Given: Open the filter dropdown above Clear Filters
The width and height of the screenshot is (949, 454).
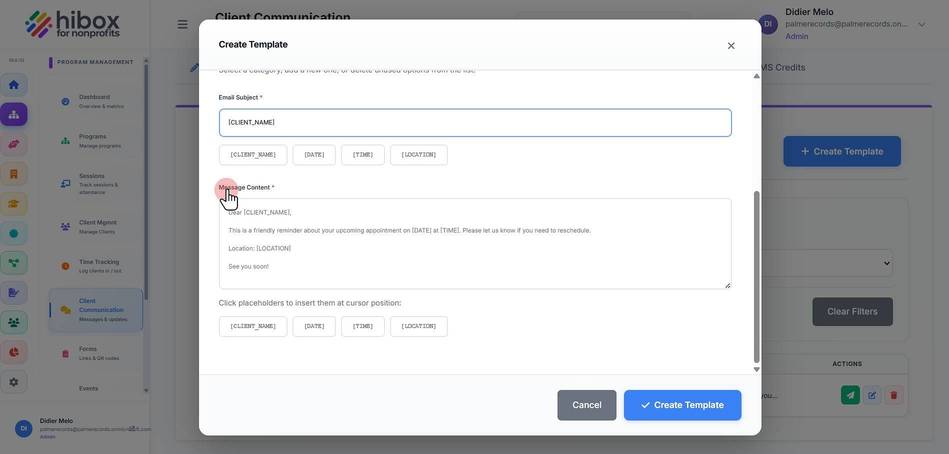Looking at the screenshot, I should (x=827, y=263).
